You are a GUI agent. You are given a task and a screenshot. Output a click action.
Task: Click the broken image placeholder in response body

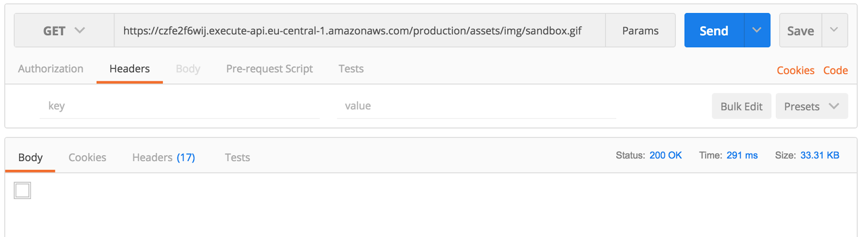(22, 190)
